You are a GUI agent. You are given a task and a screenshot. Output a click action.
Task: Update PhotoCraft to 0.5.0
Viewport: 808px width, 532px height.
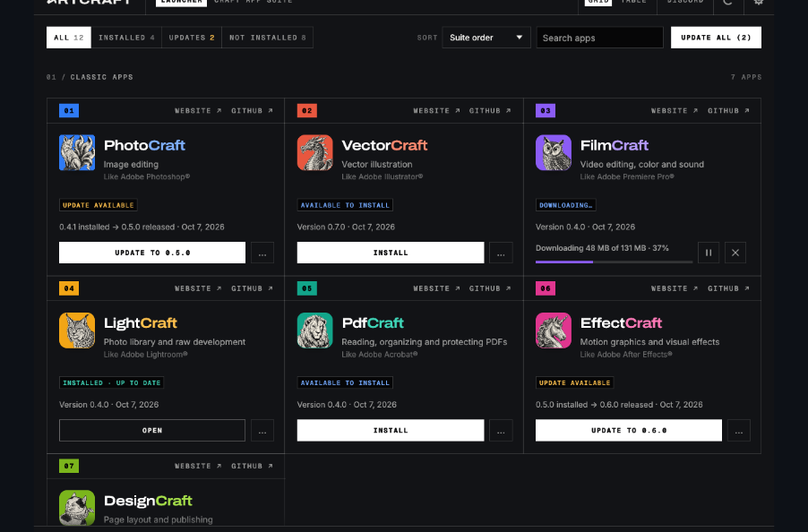click(x=152, y=253)
